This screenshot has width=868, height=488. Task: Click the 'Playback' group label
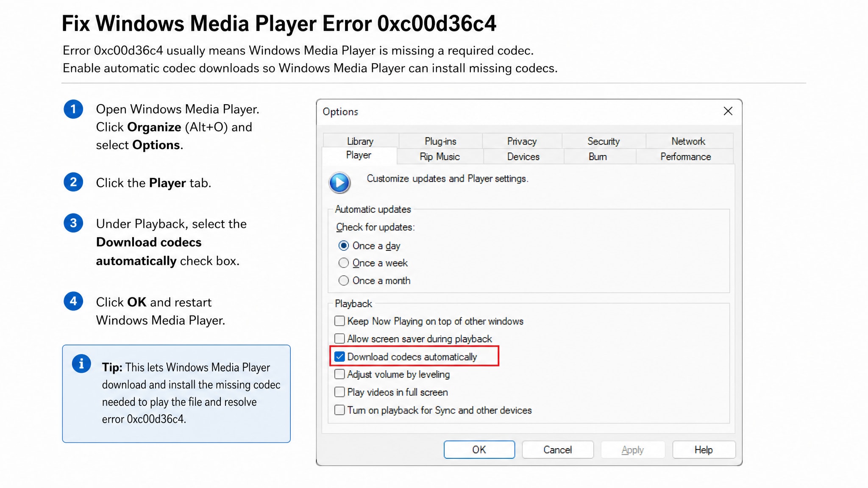(353, 304)
